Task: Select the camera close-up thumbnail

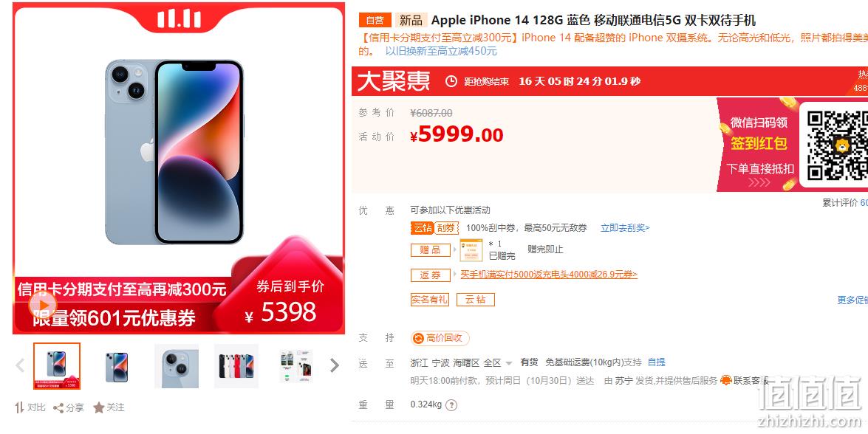Action: tap(177, 366)
